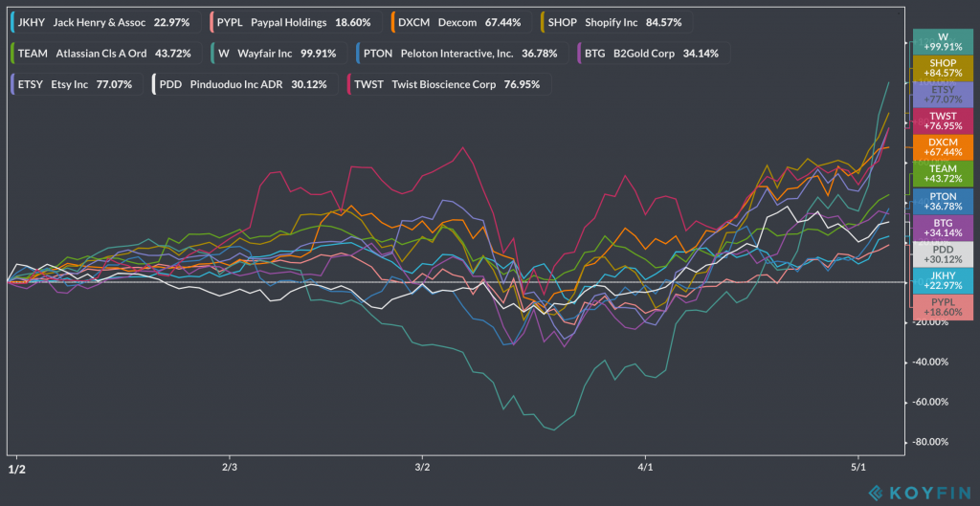Click the orange DXCM +67.44% axis tag
This screenshot has width=980, height=506.
[x=943, y=146]
